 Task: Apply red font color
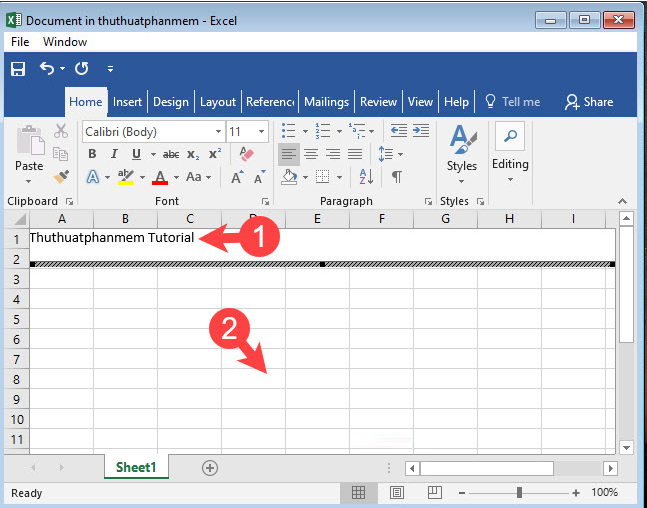click(160, 177)
